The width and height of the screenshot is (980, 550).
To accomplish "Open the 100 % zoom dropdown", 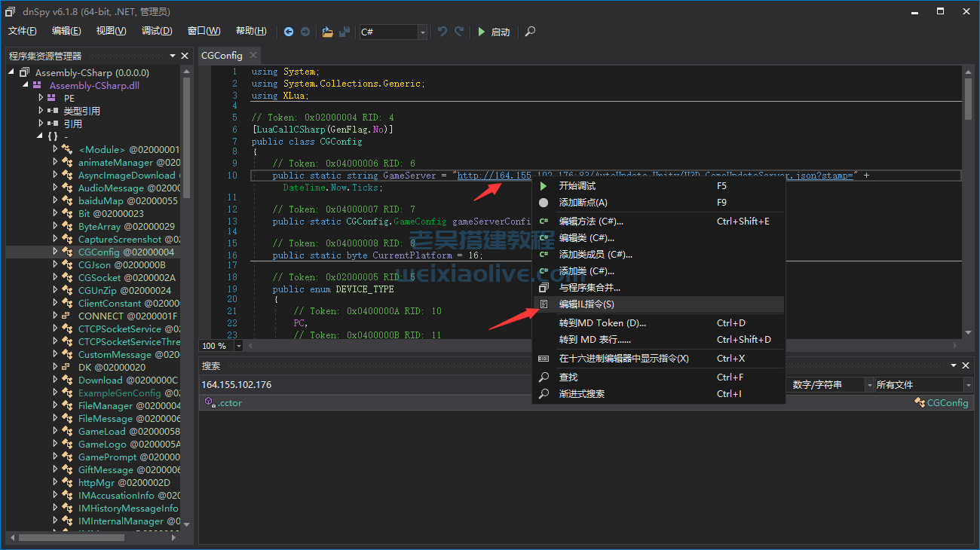I will tap(239, 346).
